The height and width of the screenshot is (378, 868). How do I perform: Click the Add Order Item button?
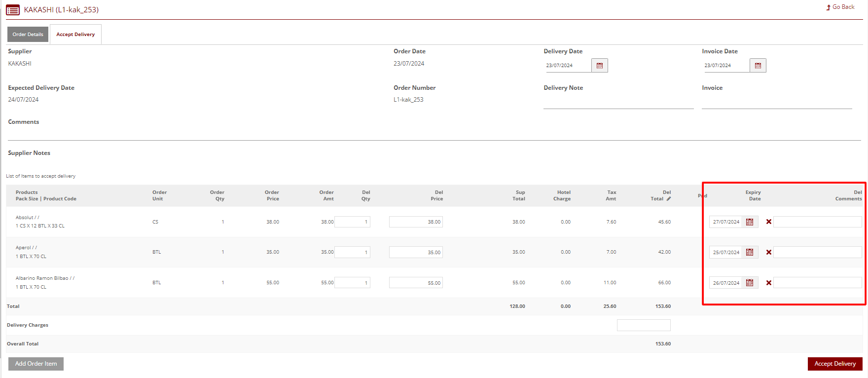(36, 364)
